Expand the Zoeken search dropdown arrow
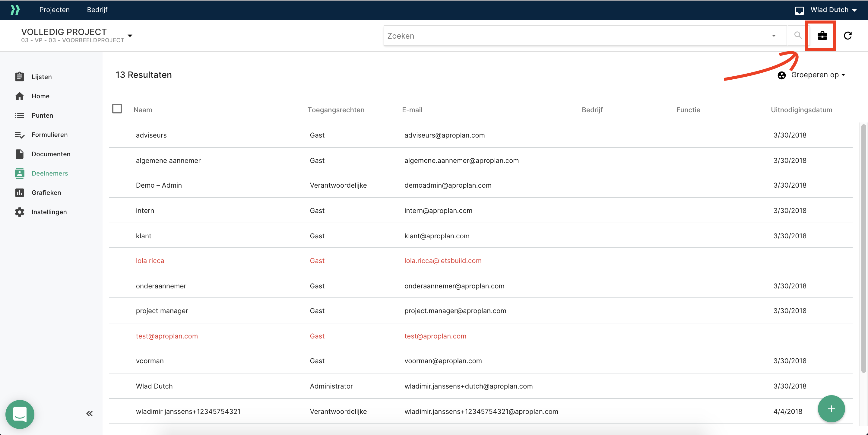This screenshot has height=435, width=868. [x=774, y=36]
